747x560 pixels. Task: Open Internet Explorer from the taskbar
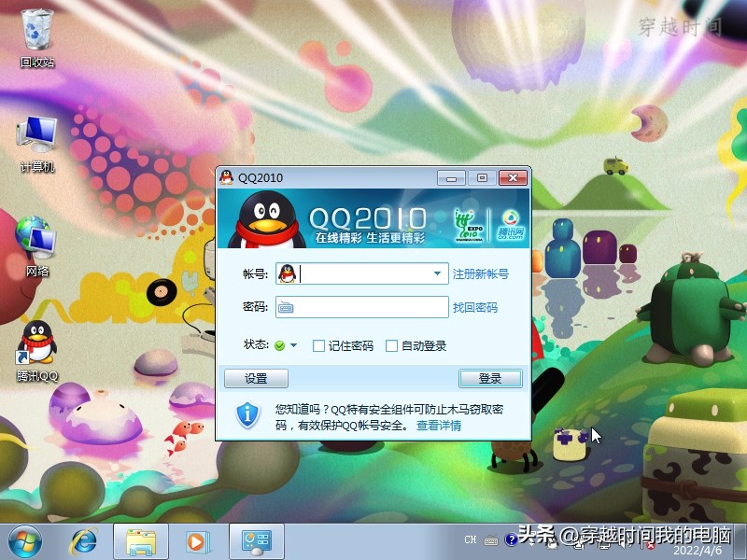click(84, 541)
